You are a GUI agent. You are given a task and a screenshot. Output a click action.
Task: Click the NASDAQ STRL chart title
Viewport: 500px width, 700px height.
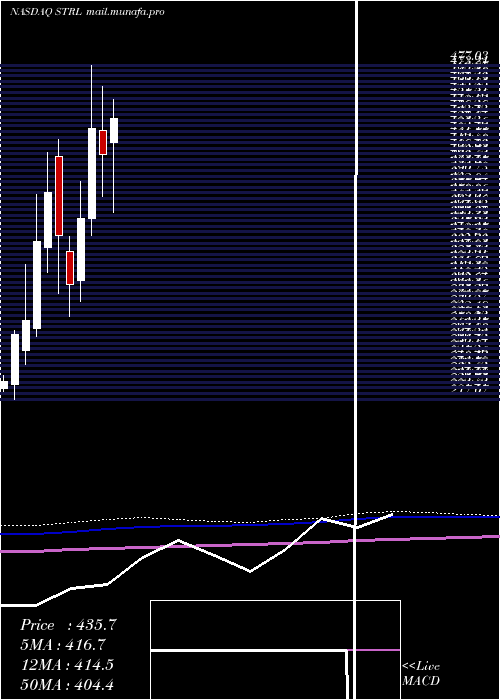[46, 12]
